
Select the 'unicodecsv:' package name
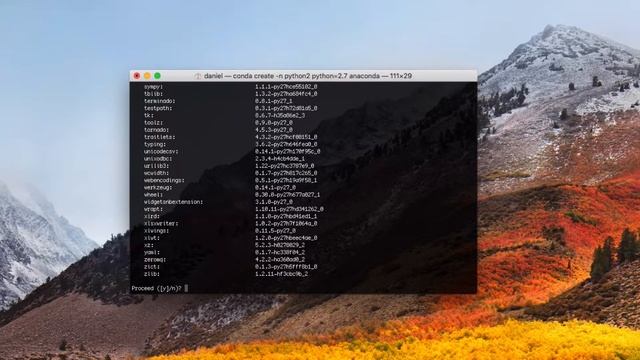tap(161, 151)
